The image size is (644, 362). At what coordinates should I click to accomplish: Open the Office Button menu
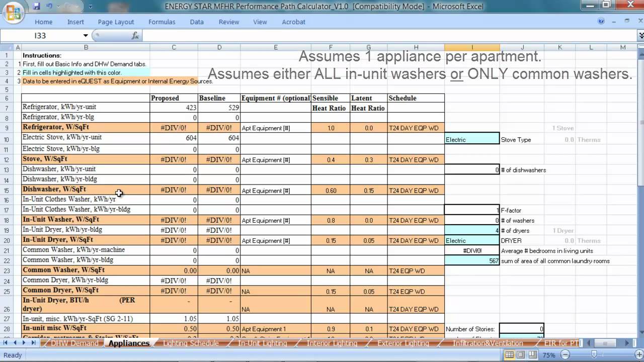(14, 12)
